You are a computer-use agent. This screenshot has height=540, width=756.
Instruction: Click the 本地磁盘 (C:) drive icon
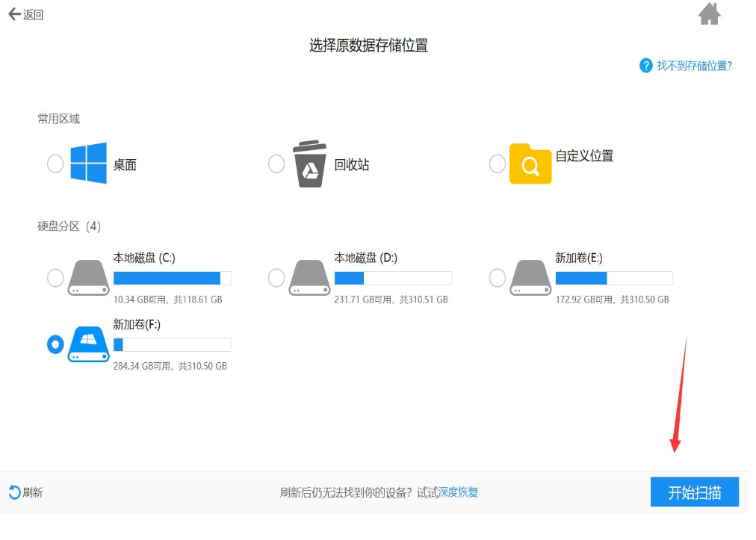point(88,278)
